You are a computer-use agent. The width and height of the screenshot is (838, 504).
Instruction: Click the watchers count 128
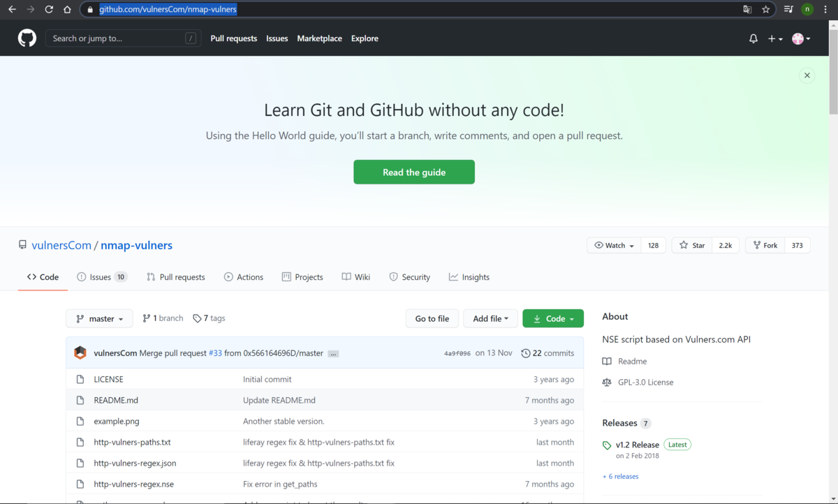653,245
